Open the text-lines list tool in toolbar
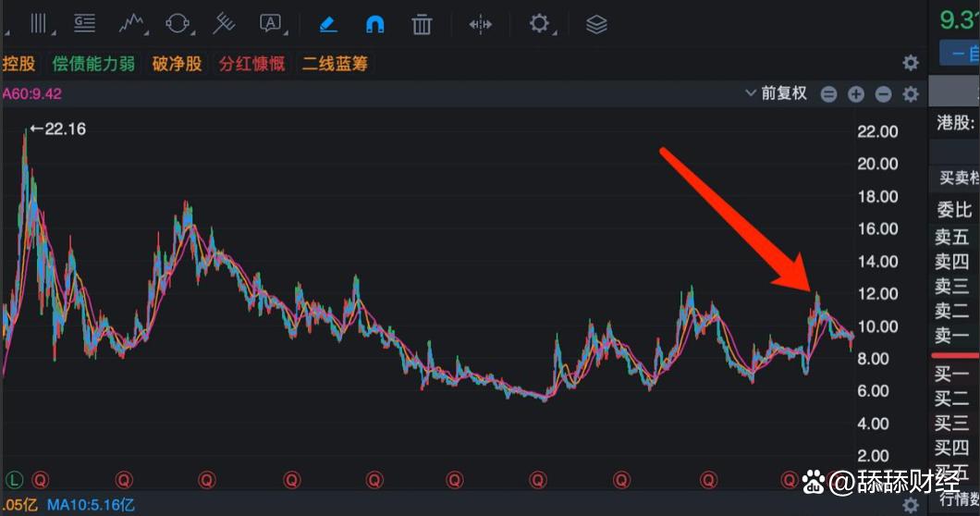This screenshot has width=980, height=516. [84, 24]
